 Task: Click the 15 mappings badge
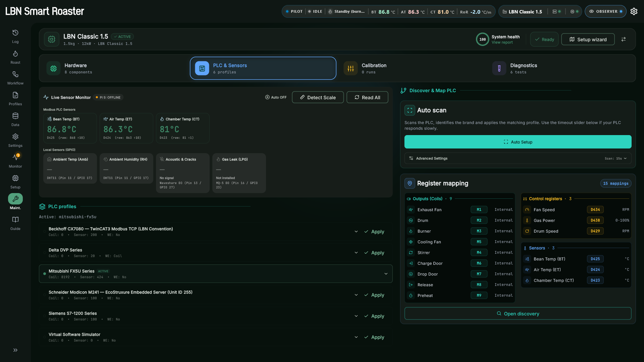[x=616, y=184]
